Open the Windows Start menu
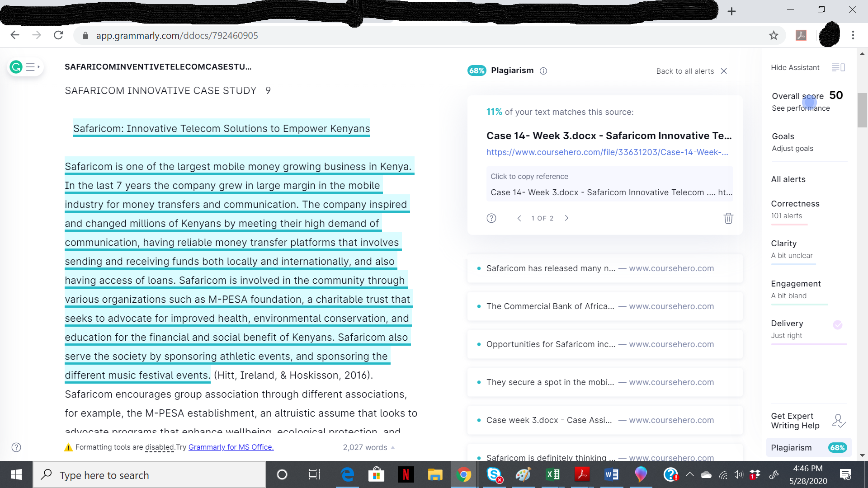This screenshot has width=868, height=488. click(16, 474)
